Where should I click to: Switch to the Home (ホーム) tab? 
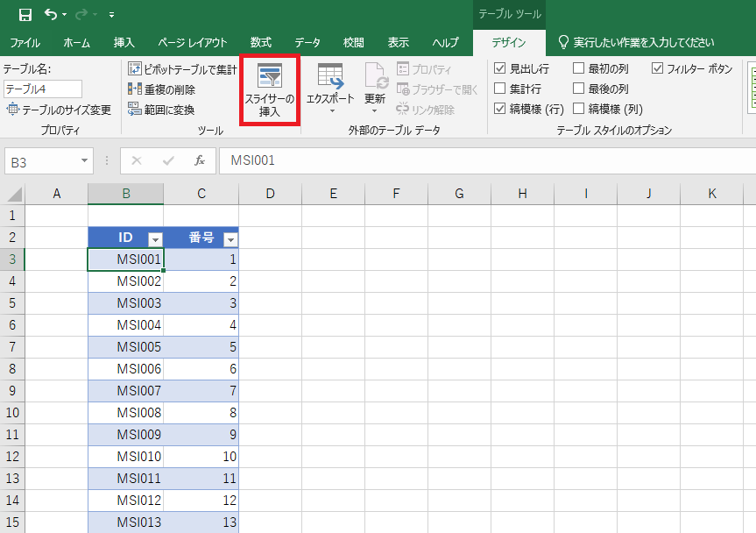pos(76,42)
